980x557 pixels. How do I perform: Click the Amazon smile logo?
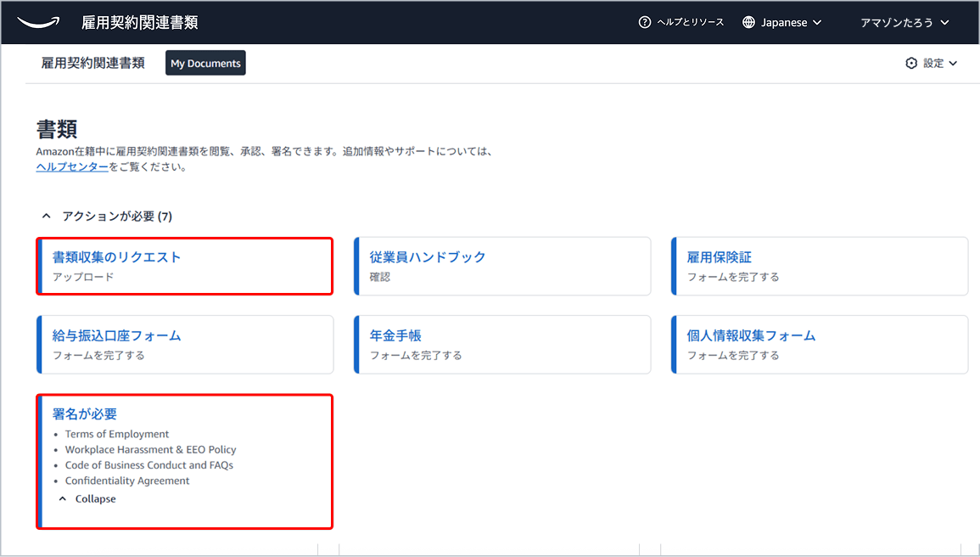[39, 22]
